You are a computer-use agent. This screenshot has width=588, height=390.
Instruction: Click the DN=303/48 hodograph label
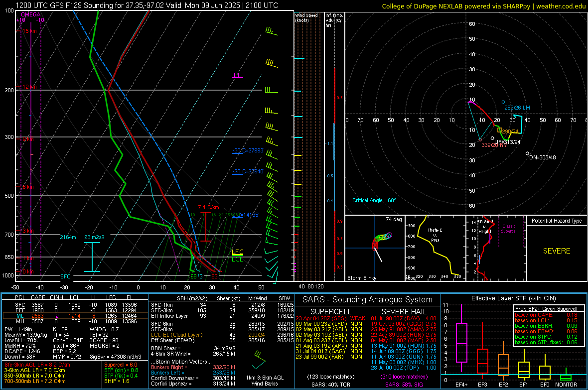(542, 157)
